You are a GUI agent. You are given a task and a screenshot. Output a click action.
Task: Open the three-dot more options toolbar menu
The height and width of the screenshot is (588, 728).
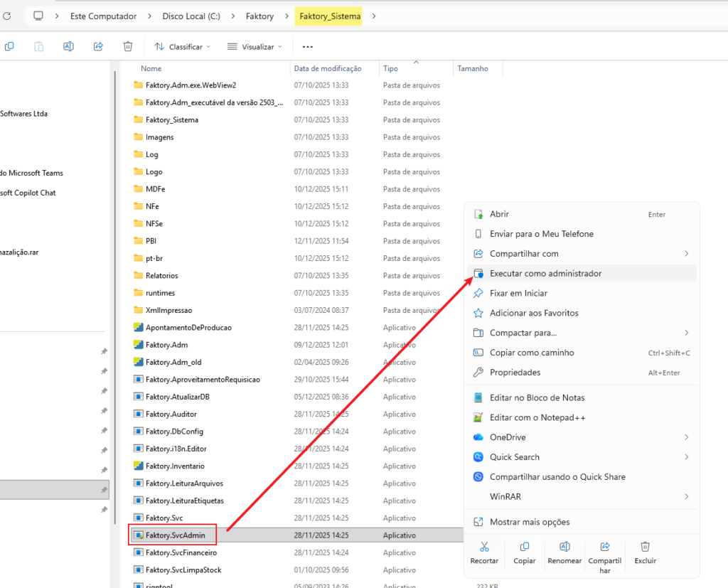tap(307, 46)
